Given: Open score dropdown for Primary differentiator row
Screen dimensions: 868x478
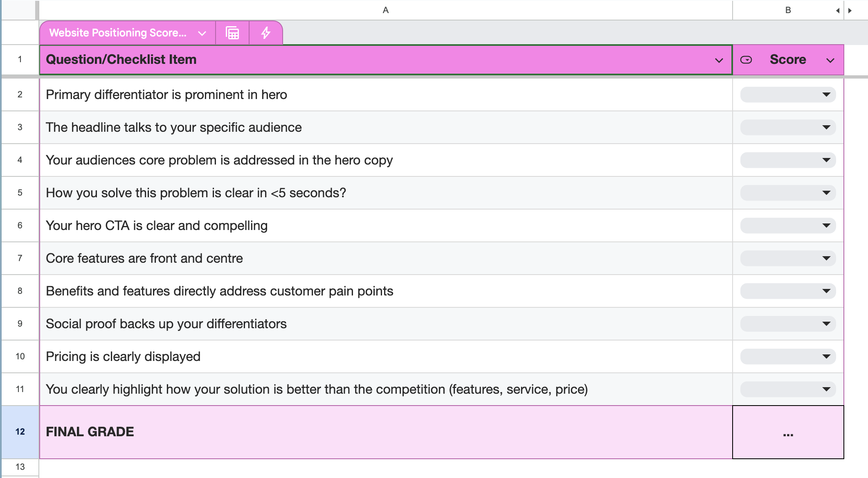Looking at the screenshot, I should [x=788, y=95].
